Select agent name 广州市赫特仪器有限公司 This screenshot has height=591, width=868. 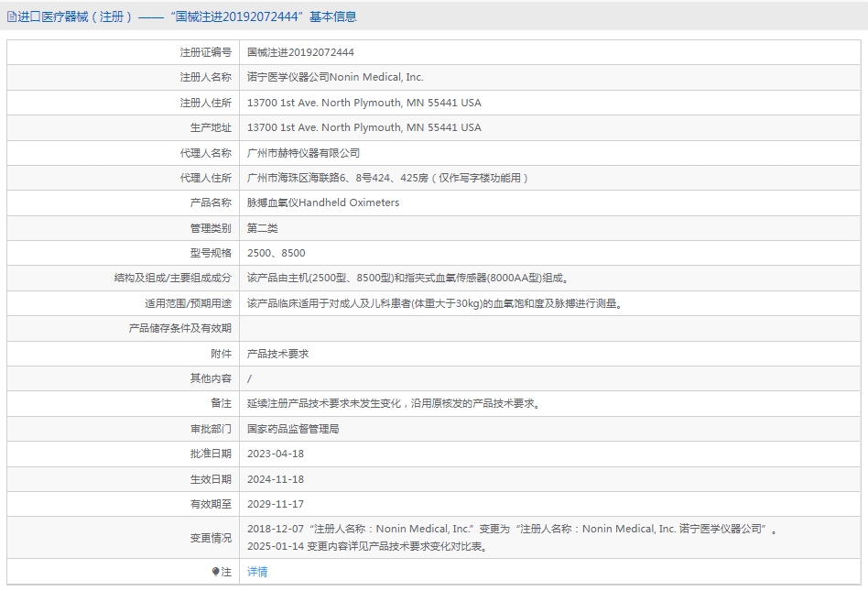(304, 153)
